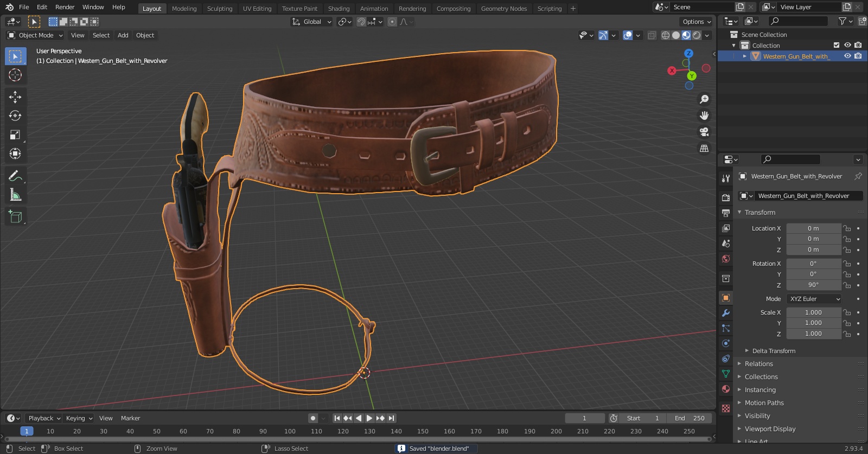Expand the Delta Transform section
The width and height of the screenshot is (868, 454).
click(x=773, y=351)
